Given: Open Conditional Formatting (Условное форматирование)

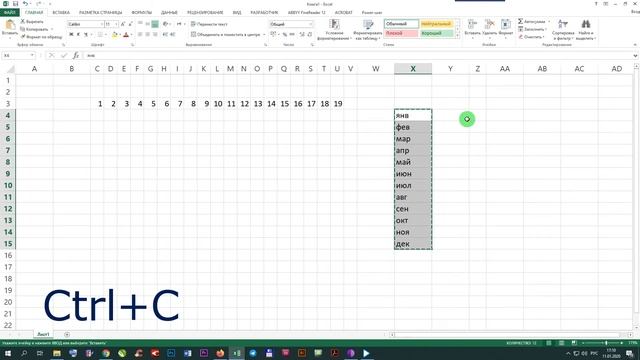Looking at the screenshot, I should pos(335,29).
